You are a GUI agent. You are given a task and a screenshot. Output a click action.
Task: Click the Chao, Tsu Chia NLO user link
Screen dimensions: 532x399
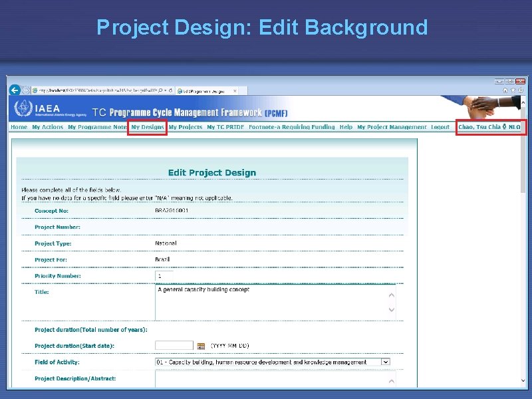[491, 127]
